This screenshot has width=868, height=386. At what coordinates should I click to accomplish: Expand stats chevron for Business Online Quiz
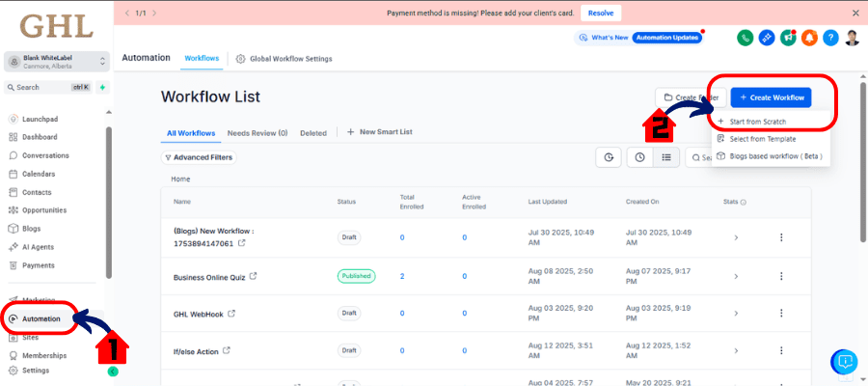(736, 276)
